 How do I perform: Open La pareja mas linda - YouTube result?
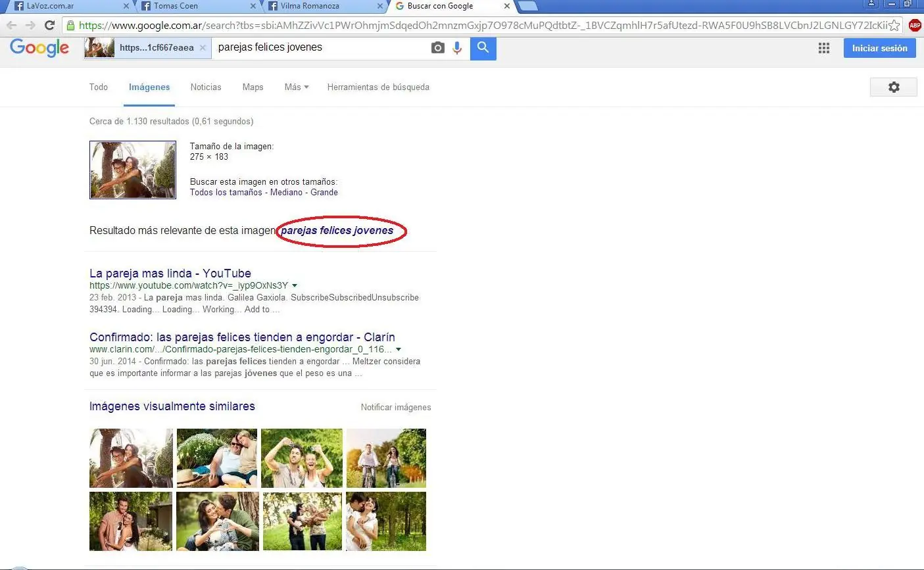coord(170,273)
